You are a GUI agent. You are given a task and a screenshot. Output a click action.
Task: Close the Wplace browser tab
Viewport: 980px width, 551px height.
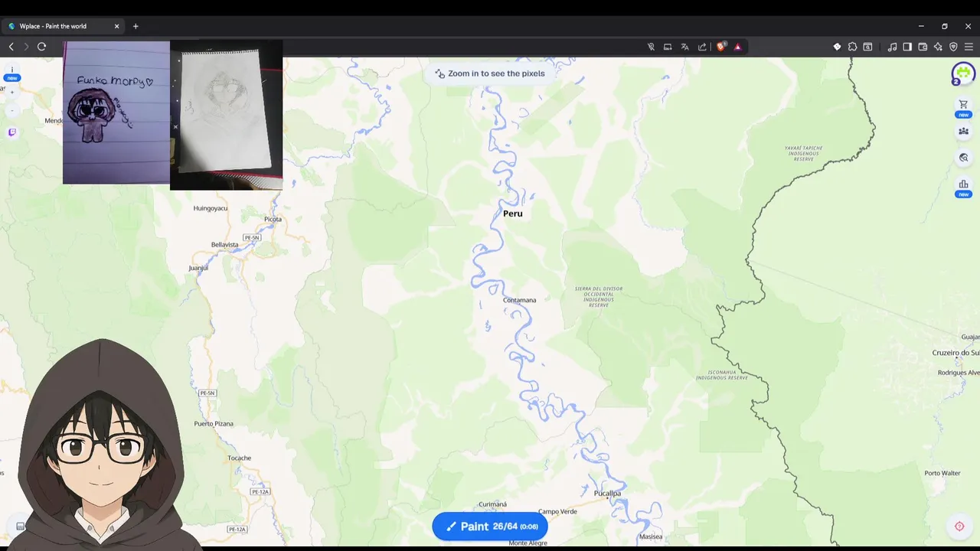coord(116,26)
